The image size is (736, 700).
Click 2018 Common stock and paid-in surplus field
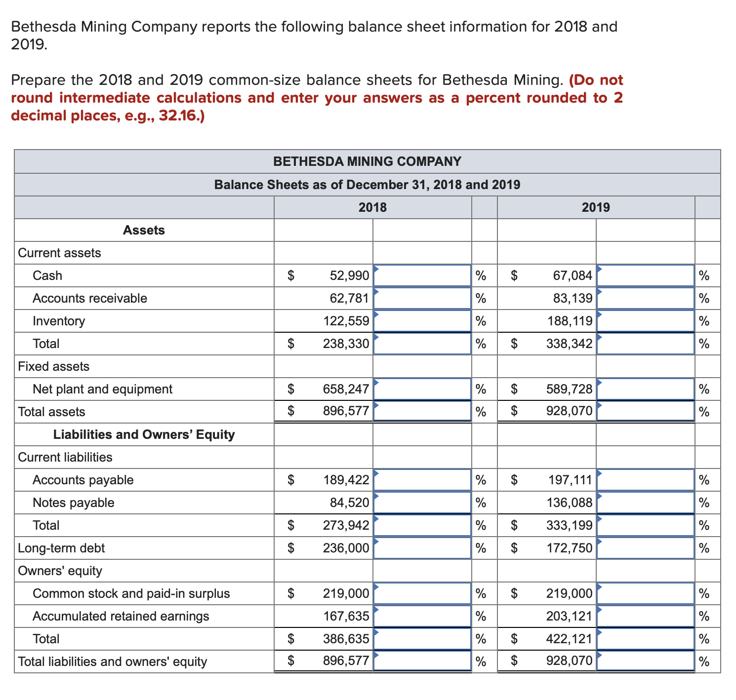click(422, 593)
